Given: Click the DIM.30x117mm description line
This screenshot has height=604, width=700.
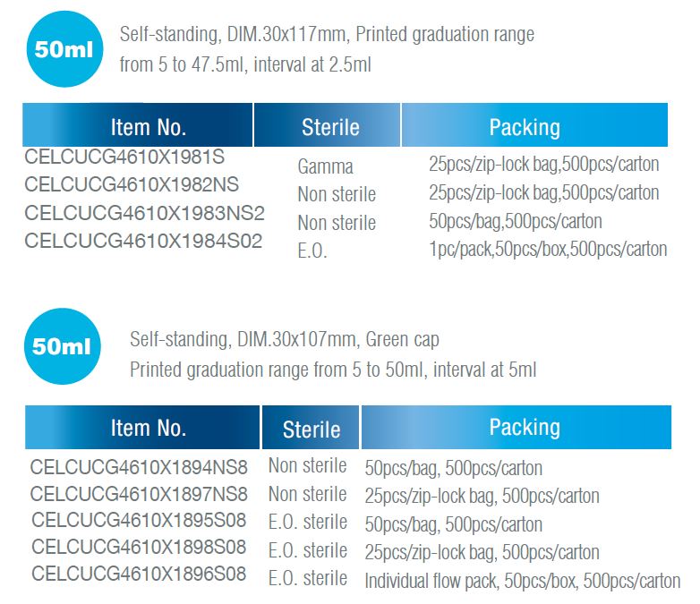Looking at the screenshot, I should pos(327,34).
